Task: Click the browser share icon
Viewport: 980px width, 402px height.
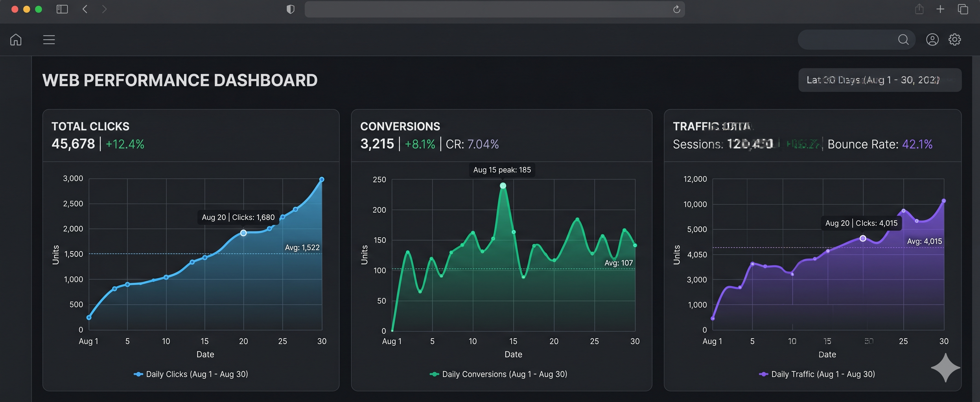Action: pyautogui.click(x=919, y=9)
